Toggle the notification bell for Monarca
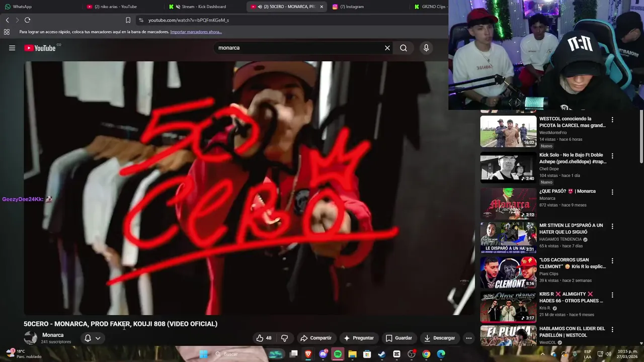This screenshot has height=362, width=644. coord(88,338)
